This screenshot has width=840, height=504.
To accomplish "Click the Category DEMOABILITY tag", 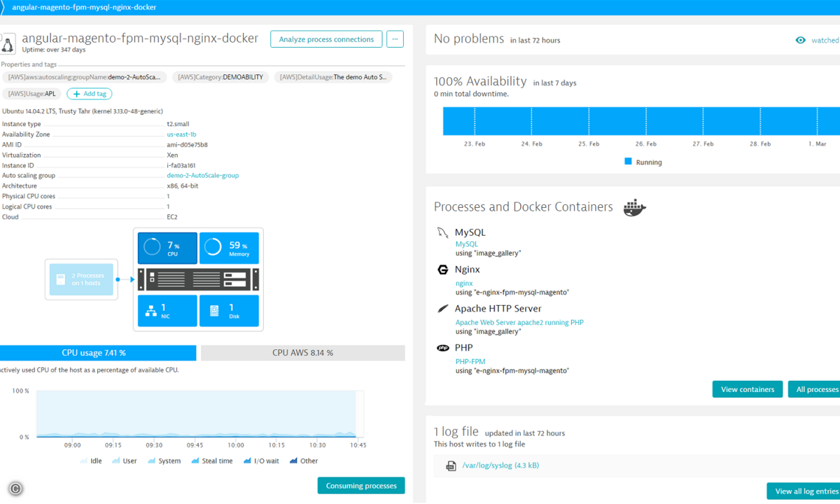I will coord(220,77).
